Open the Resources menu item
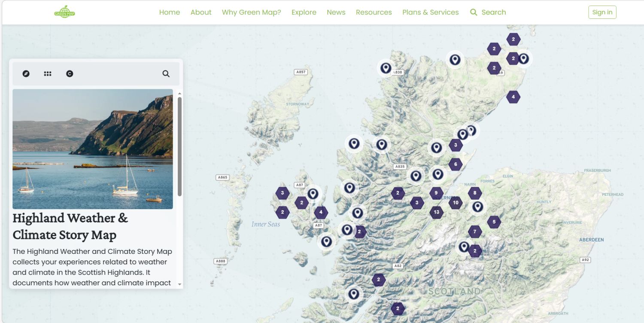 point(374,12)
